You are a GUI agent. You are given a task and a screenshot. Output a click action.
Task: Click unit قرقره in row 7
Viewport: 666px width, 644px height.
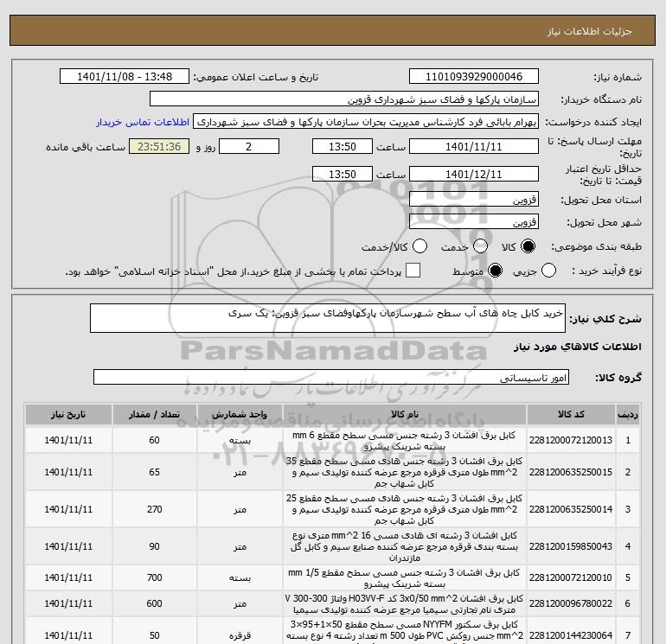pos(240,636)
